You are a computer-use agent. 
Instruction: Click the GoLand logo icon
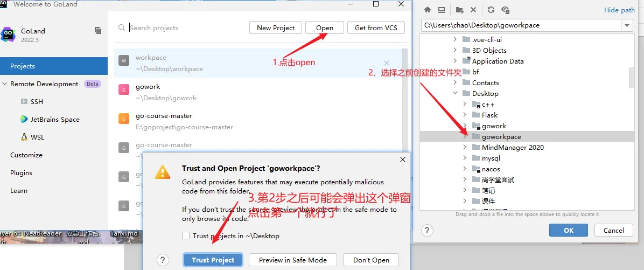8,35
